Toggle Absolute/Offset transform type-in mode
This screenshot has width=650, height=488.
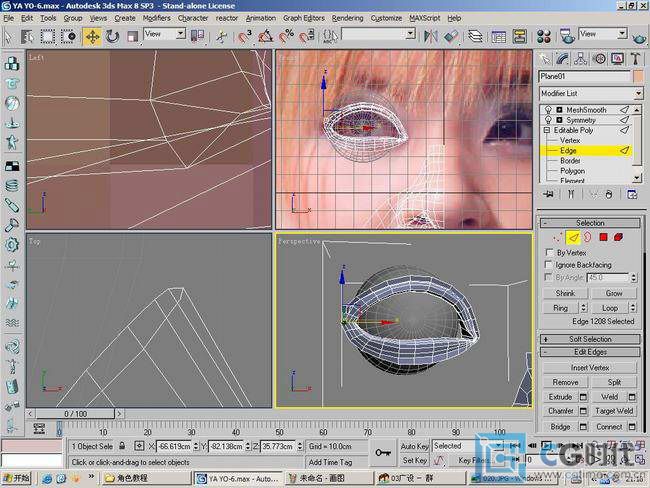tap(139, 446)
